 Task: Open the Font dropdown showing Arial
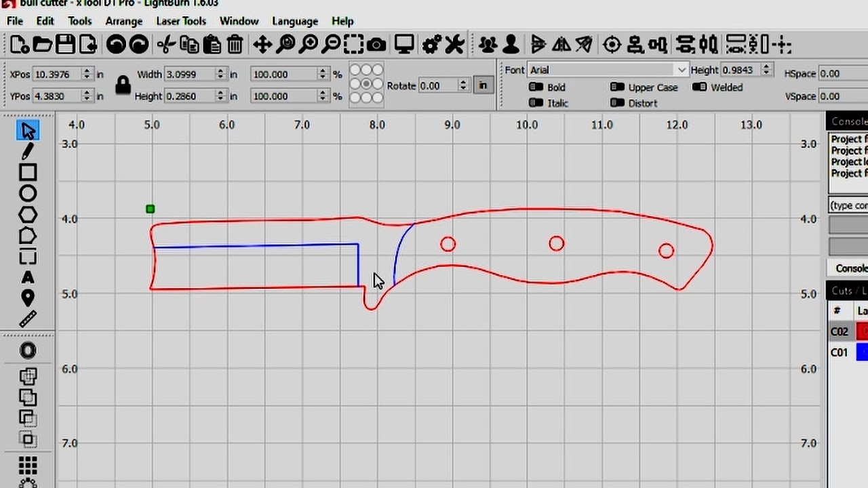click(608, 70)
